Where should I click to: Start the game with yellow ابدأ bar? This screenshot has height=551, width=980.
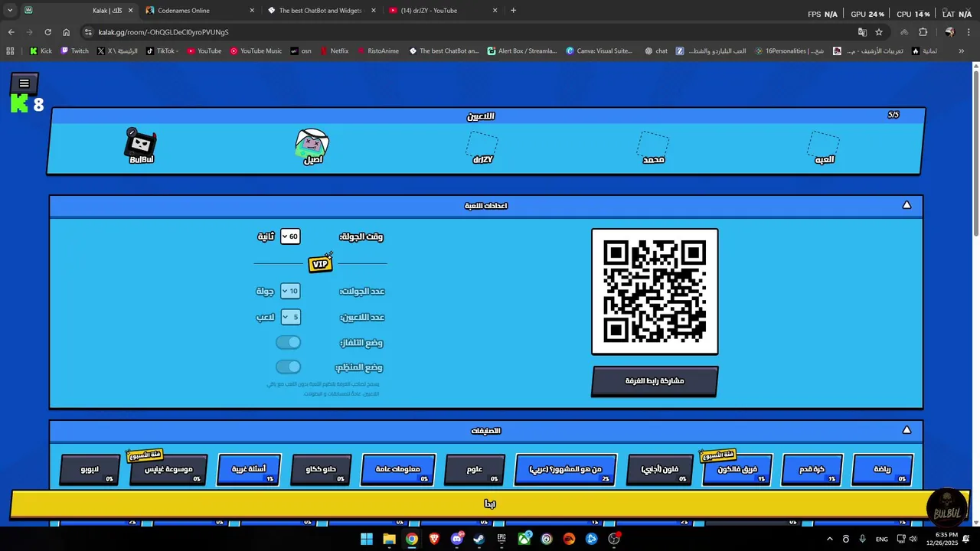pos(490,504)
